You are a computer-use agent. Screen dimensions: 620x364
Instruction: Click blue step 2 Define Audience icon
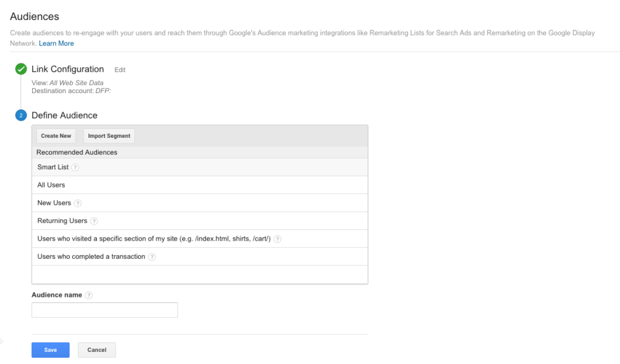pos(21,115)
